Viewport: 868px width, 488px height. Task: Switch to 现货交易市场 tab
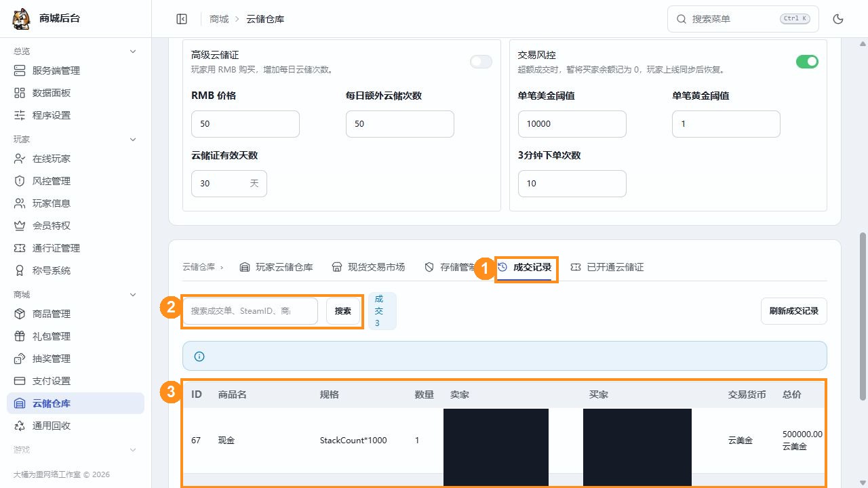coord(368,267)
